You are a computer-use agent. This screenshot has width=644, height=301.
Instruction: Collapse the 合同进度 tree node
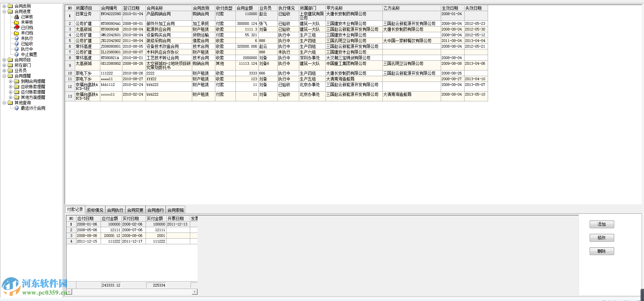(4, 11)
